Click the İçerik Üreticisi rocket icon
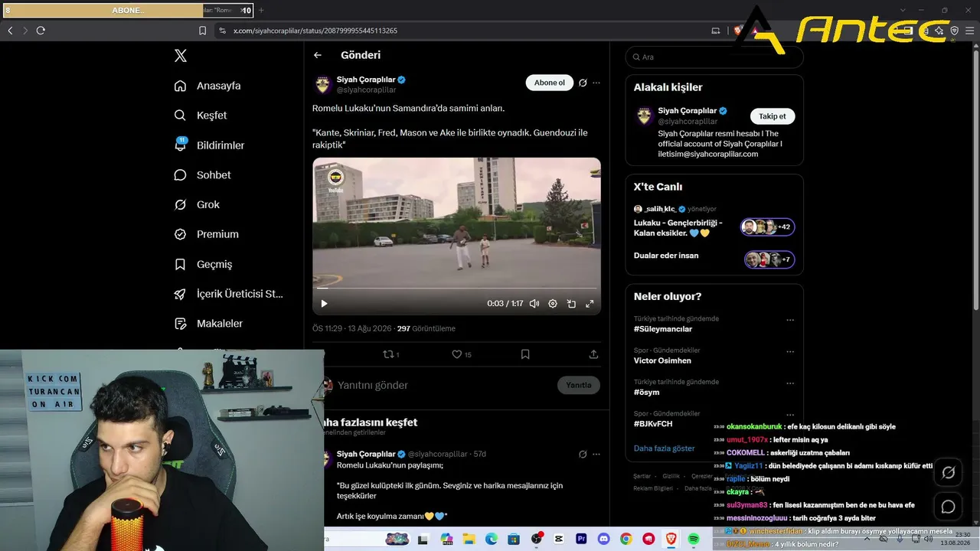This screenshot has height=551, width=980. click(x=180, y=294)
